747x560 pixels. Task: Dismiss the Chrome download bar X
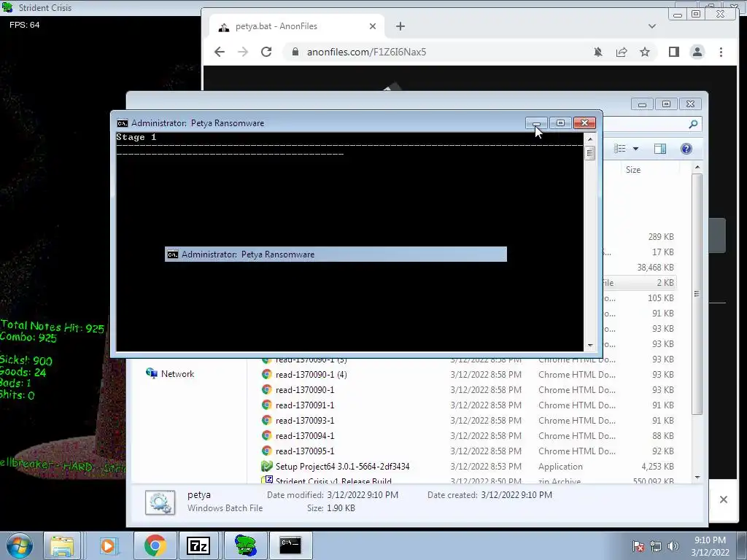723,499
